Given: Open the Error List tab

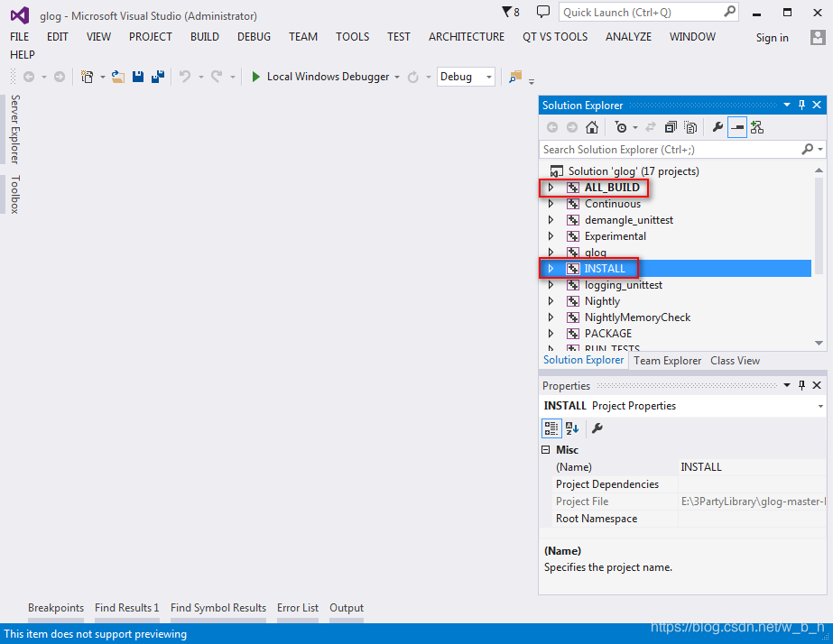Looking at the screenshot, I should (x=298, y=608).
